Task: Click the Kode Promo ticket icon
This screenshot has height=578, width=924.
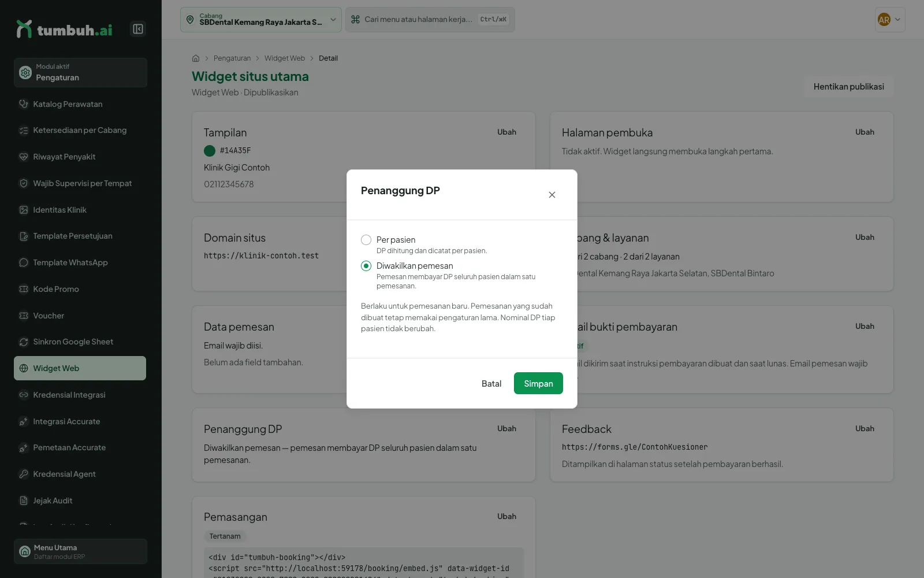Action: coord(24,289)
